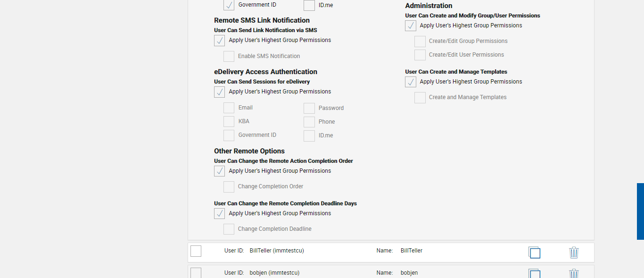
Task: Enable the Change Completion Order checkbox
Action: click(x=229, y=187)
